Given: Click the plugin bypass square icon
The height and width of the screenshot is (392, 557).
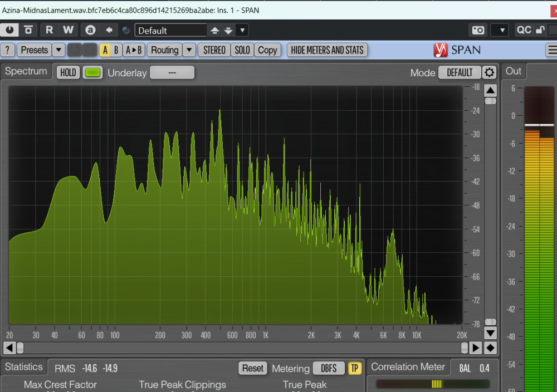Looking at the screenshot, I should [x=28, y=30].
